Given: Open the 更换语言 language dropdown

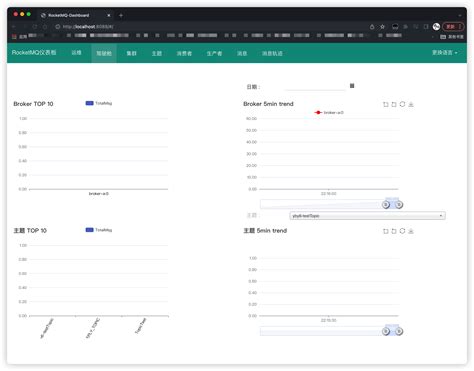Looking at the screenshot, I should (x=445, y=53).
